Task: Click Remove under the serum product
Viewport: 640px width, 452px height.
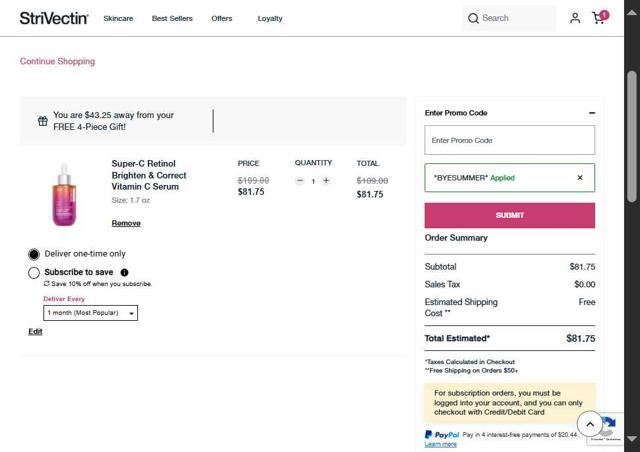Action: pyautogui.click(x=126, y=223)
